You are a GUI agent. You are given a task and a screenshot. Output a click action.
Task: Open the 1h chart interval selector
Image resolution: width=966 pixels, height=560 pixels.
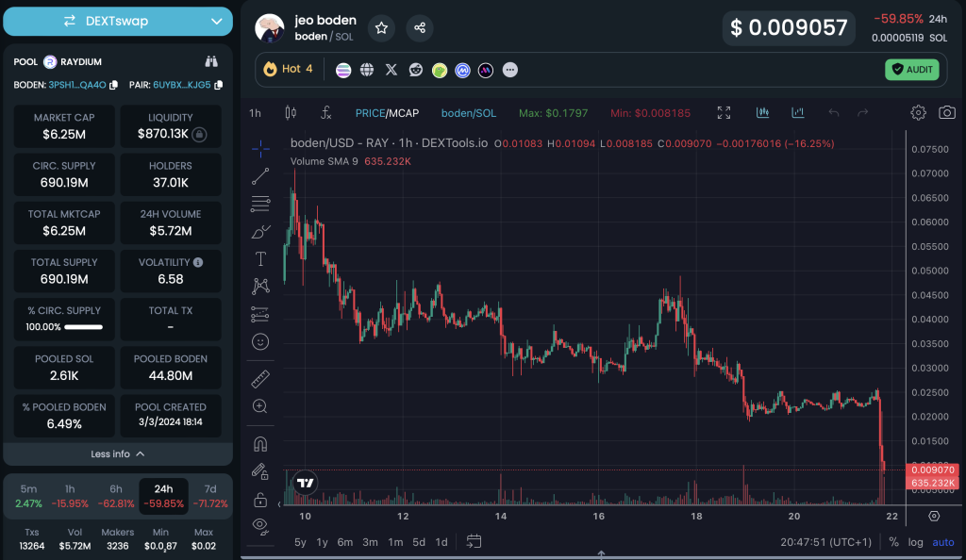(255, 113)
